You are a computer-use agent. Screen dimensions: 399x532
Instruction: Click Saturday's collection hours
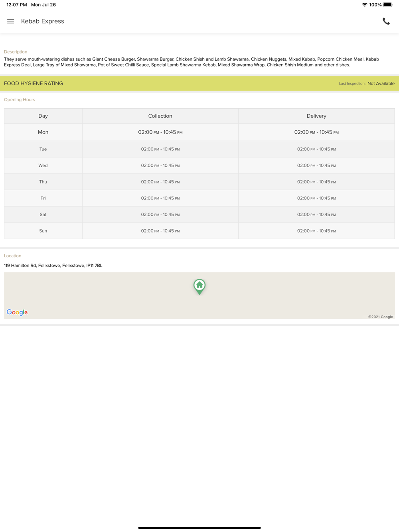click(160, 215)
